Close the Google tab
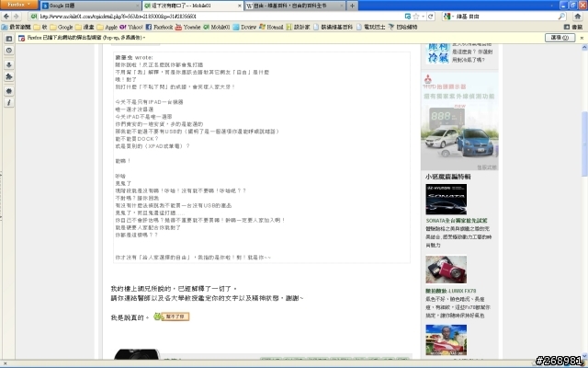 (137, 6)
